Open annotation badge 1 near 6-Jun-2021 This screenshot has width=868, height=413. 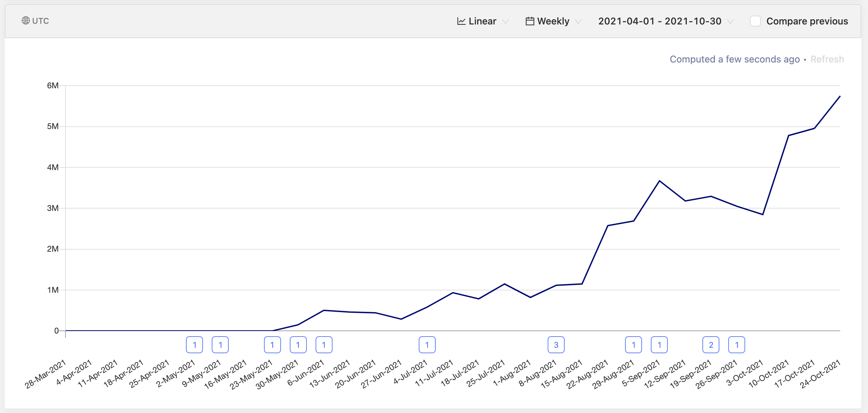click(x=324, y=345)
